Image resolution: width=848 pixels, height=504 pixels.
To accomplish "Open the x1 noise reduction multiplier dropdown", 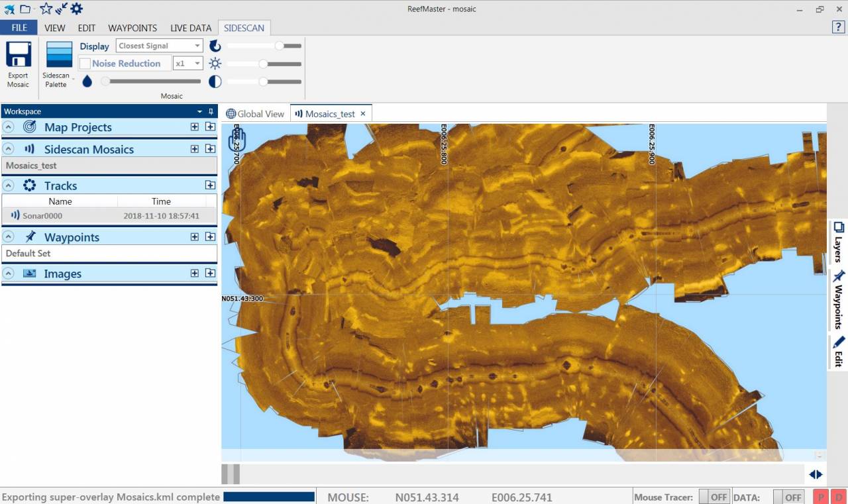I will point(187,64).
